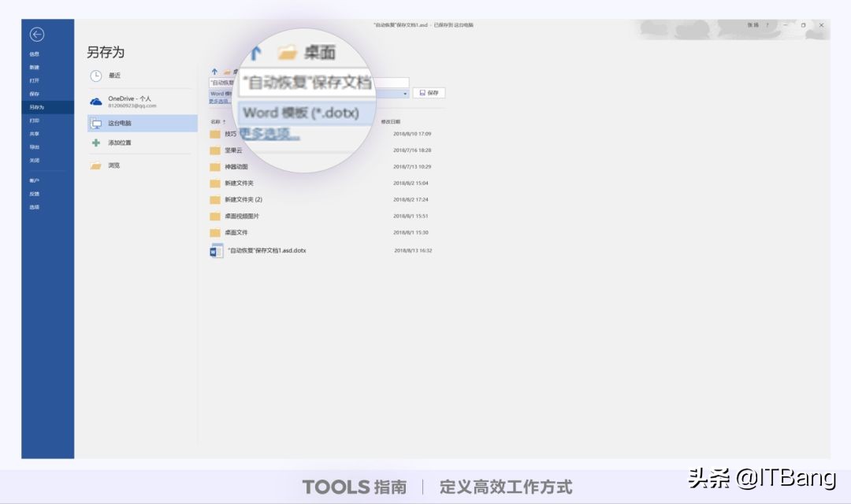
Task: Select the OneDrive 个人 cloud icon
Action: point(94,101)
